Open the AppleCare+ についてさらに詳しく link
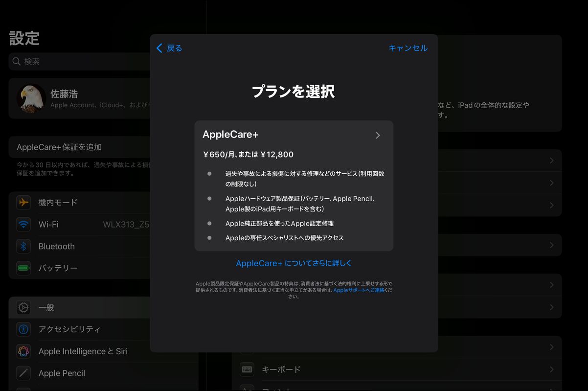This screenshot has width=588, height=391. (x=294, y=263)
